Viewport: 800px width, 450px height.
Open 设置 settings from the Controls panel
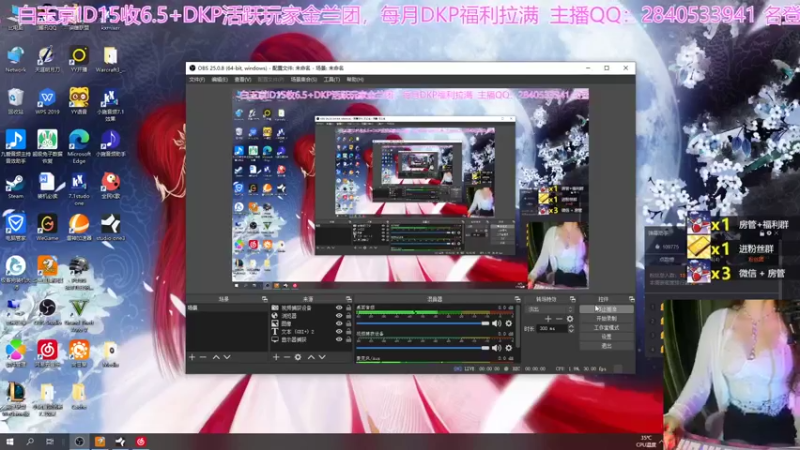(x=606, y=337)
